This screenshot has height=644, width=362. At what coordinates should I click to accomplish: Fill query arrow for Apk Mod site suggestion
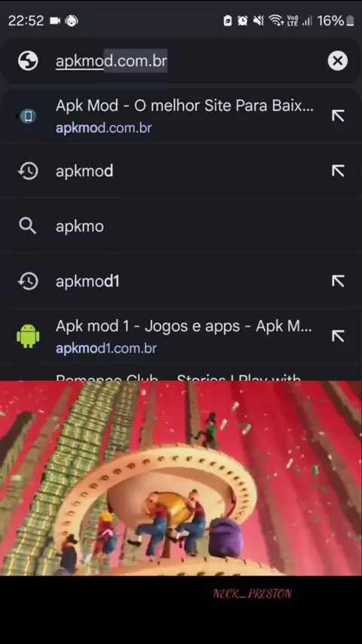[x=338, y=116]
